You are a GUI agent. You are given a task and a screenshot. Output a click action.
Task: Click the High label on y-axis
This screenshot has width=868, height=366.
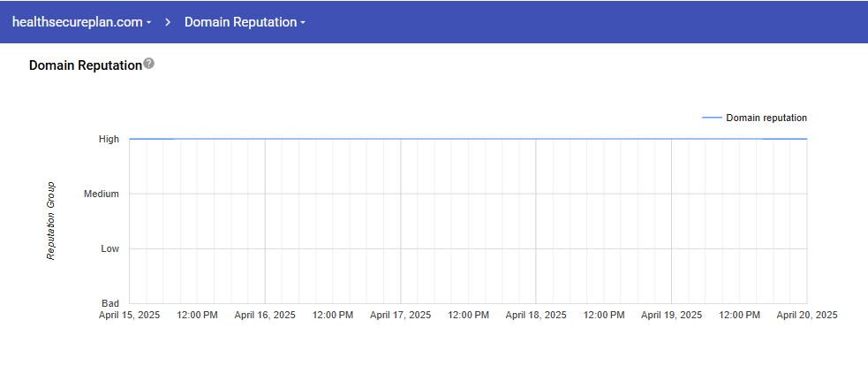pos(109,139)
